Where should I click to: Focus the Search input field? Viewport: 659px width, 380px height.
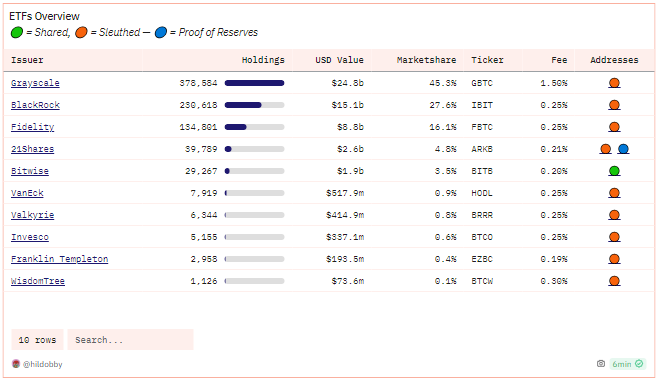point(130,340)
